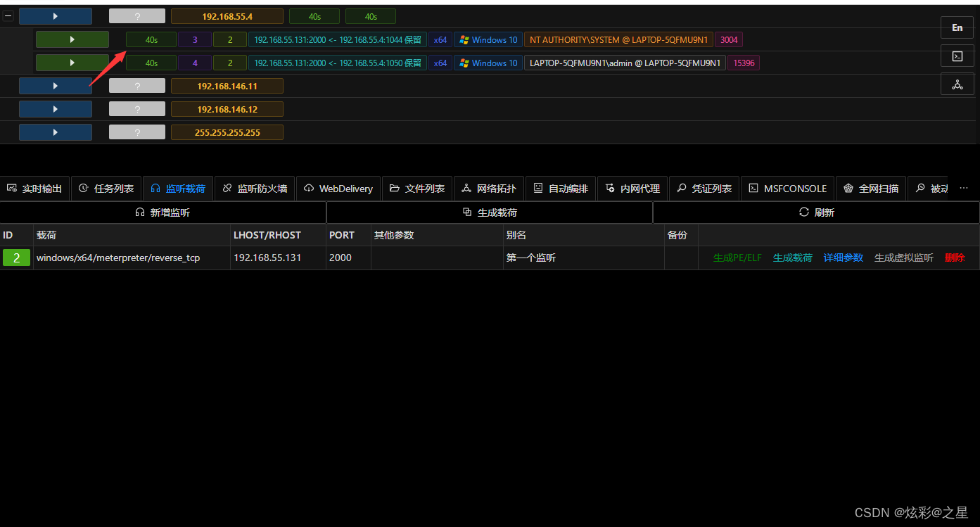980x527 pixels.
Task: Select the 192.168.146.12 IP address tag
Action: (x=227, y=109)
